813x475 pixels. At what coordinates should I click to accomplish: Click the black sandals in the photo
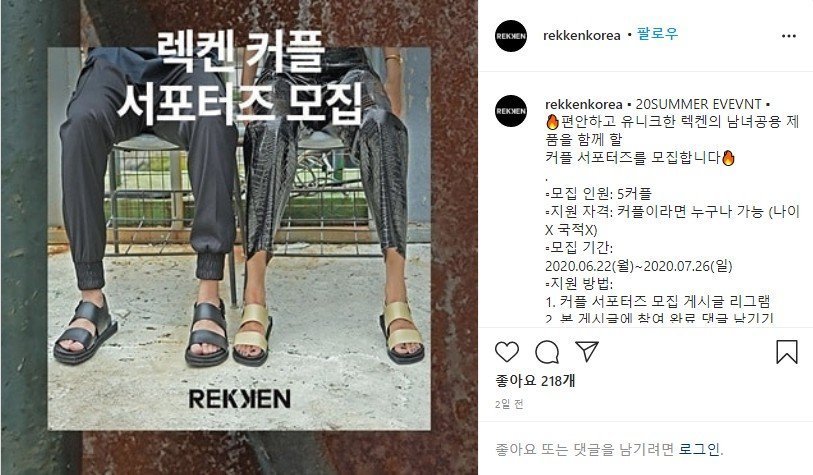(x=141, y=332)
